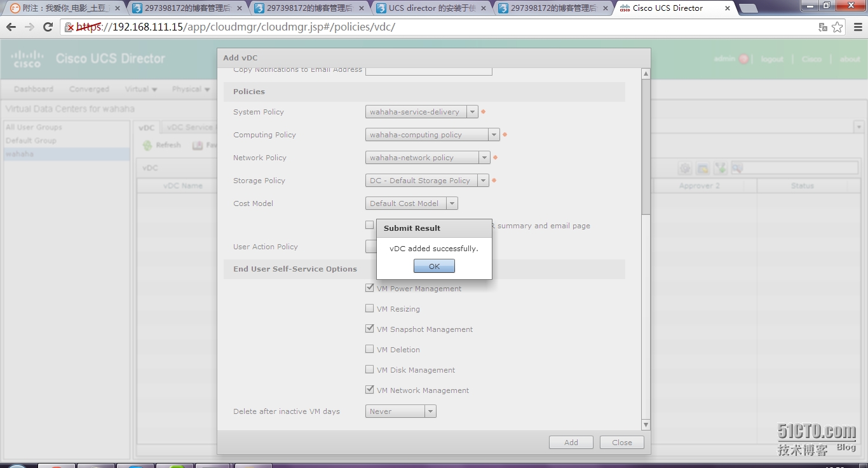Expand the tab overflow arrow at right
Viewport: 868px width, 468px height.
pyautogui.click(x=858, y=127)
